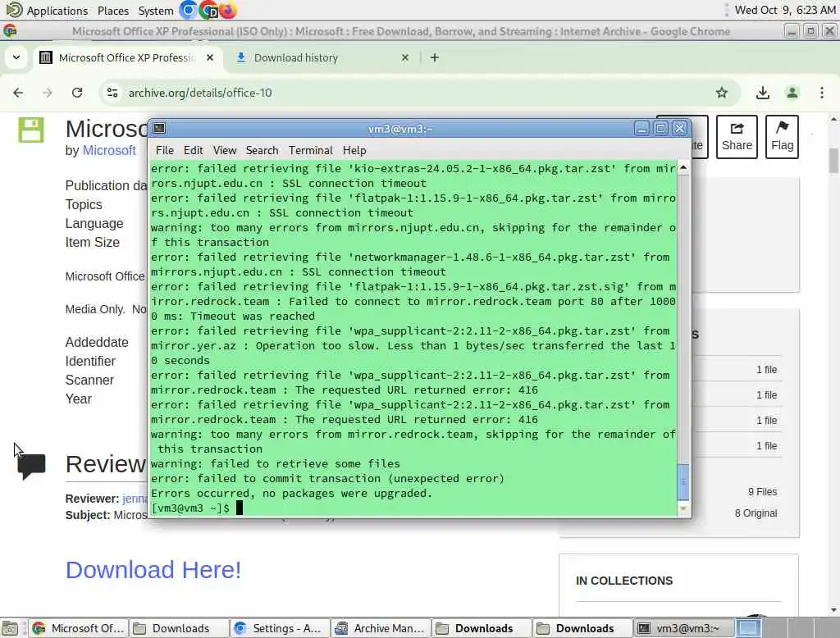Close the Download history tab
Screen dimensions: 840x638
pyautogui.click(x=405, y=57)
